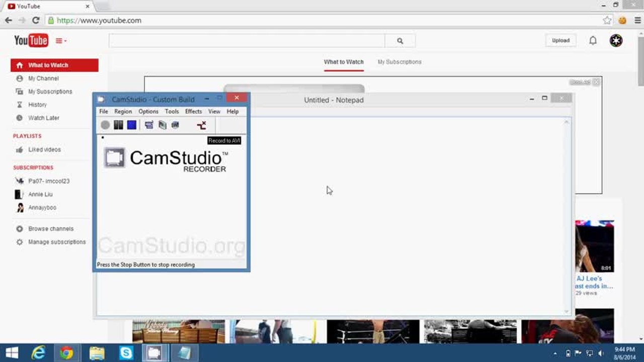
Task: Stop recording with the blue Stop button
Action: click(x=131, y=125)
